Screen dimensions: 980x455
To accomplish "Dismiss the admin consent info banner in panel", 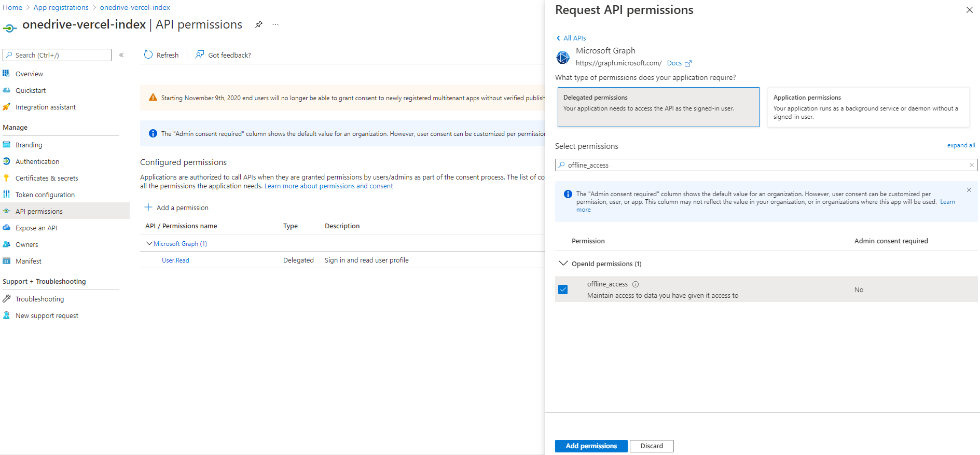I will [x=969, y=190].
